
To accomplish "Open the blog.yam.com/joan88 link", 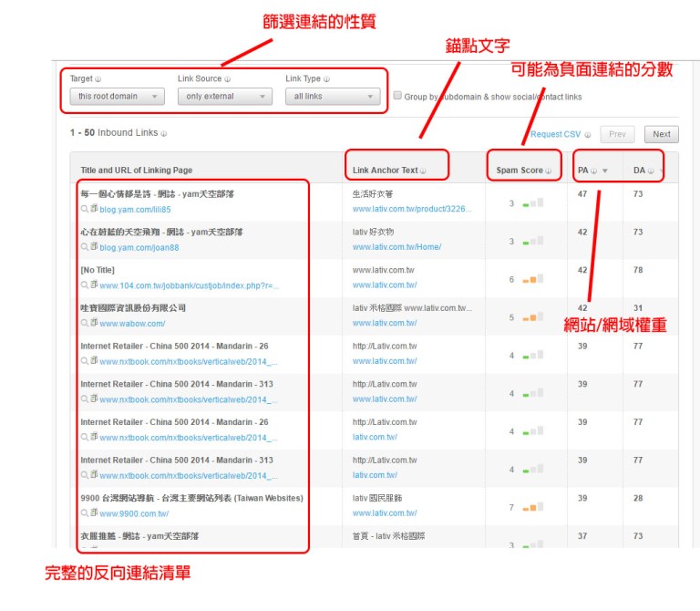I will (x=139, y=247).
